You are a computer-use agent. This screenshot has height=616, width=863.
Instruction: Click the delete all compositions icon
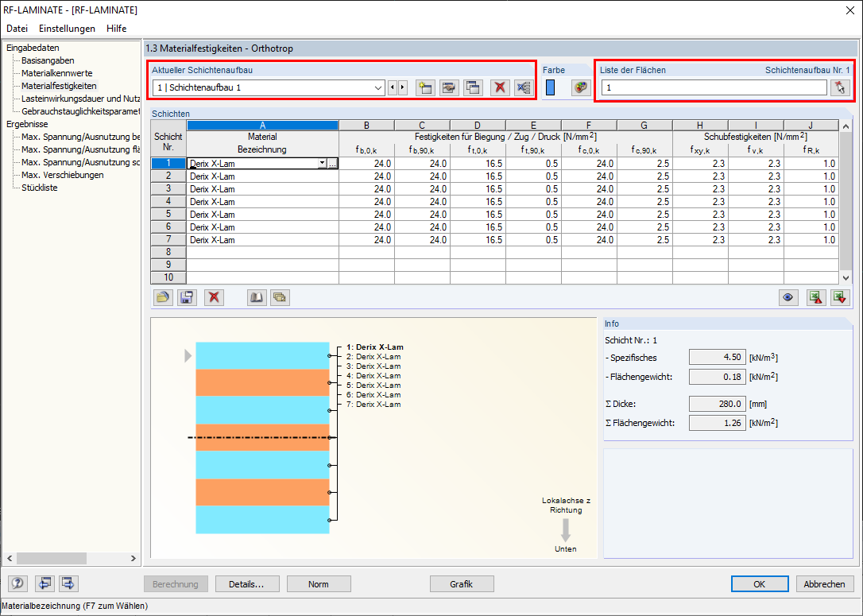point(524,87)
